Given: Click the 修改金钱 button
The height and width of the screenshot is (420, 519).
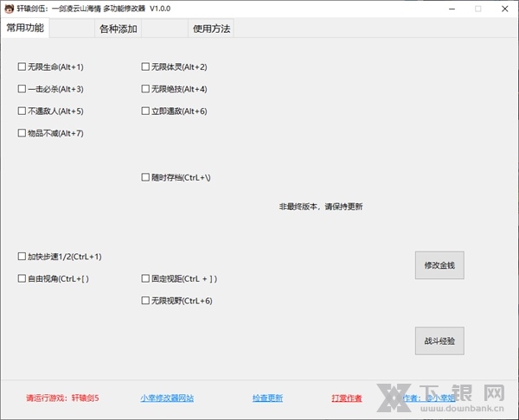Looking at the screenshot, I should (439, 265).
